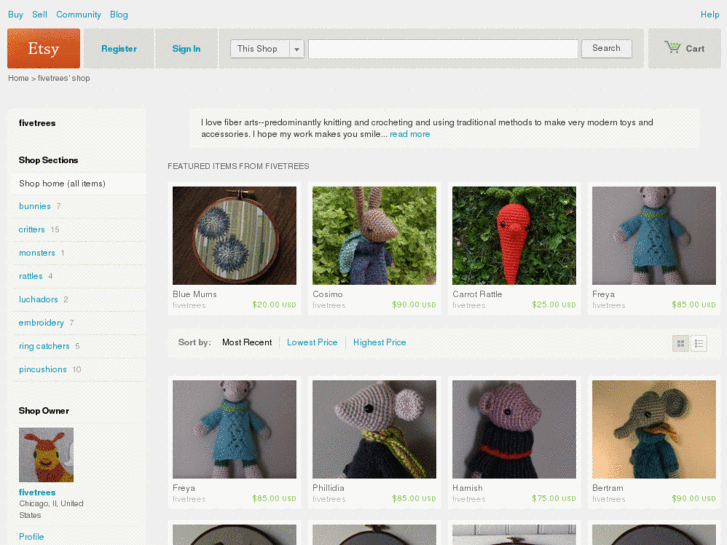This screenshot has width=727, height=545.
Task: Open Hamish item thumbnail
Action: click(514, 430)
